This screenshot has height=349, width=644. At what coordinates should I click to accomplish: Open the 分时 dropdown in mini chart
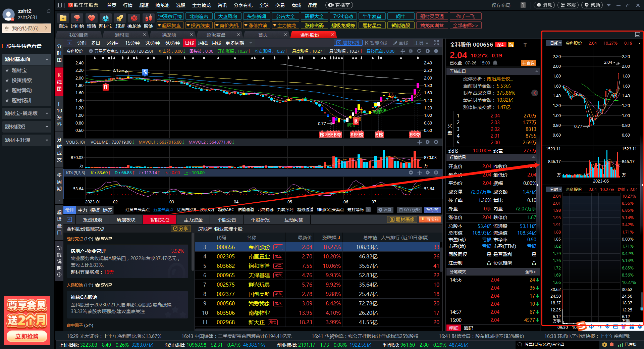click(x=554, y=190)
